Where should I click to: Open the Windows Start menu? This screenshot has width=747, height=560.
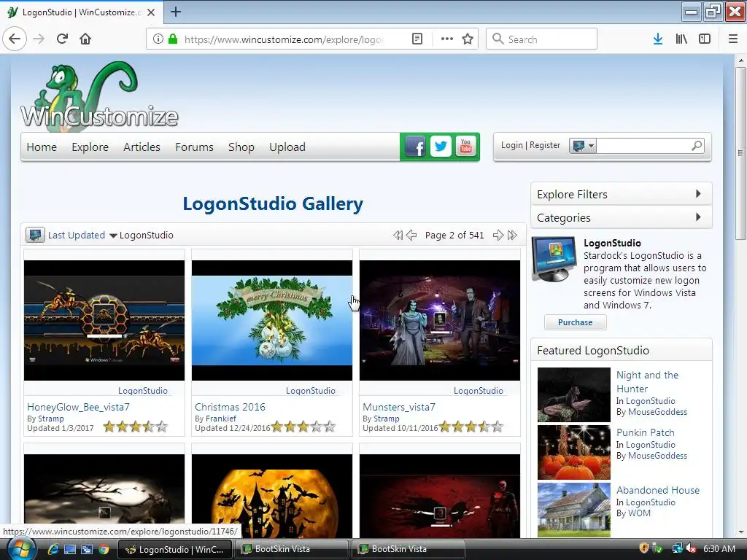pyautogui.click(x=20, y=549)
